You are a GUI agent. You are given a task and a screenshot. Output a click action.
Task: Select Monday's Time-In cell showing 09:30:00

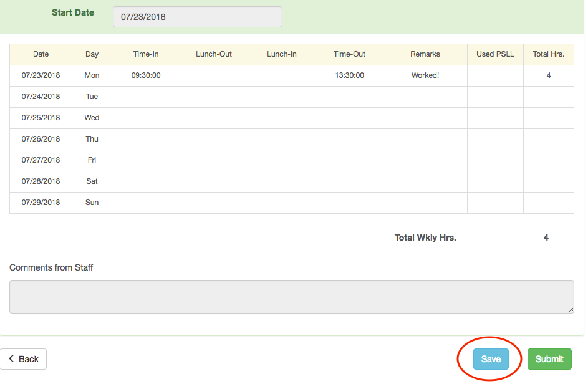click(x=146, y=75)
